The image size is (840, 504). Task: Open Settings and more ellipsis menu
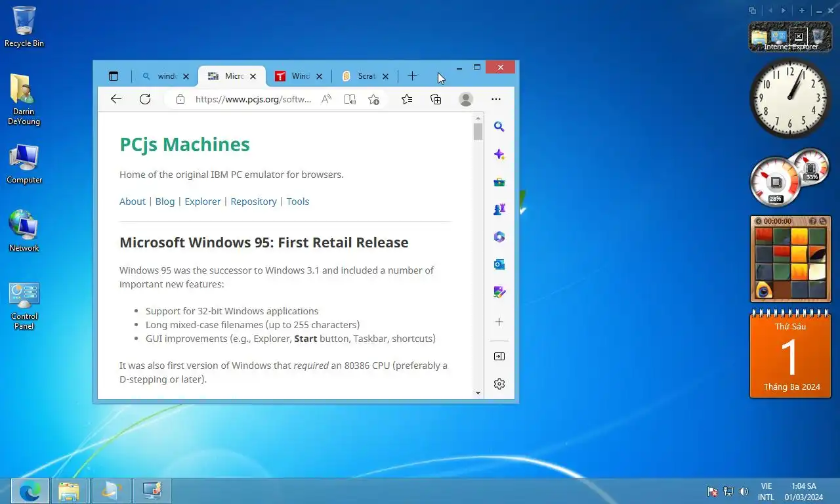tap(496, 99)
